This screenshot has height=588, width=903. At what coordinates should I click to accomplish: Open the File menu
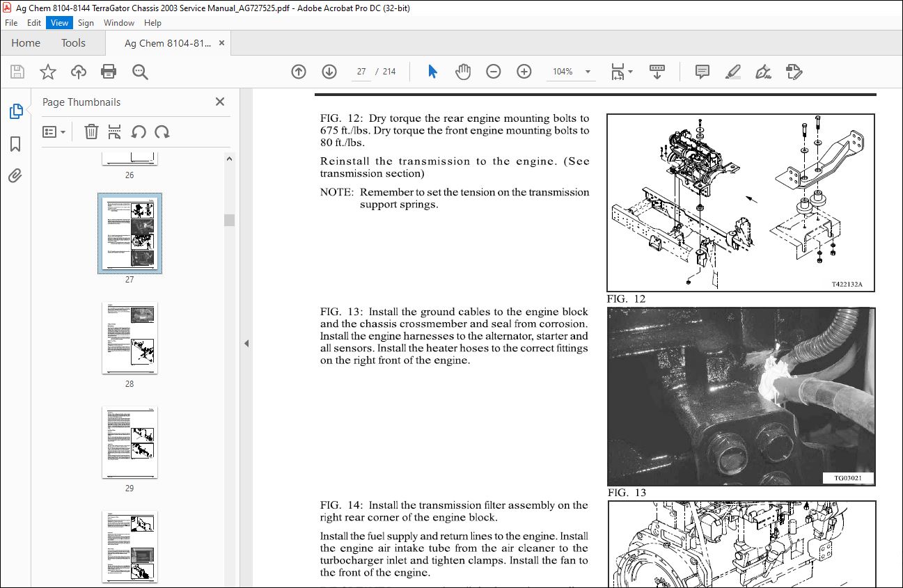pyautogui.click(x=11, y=23)
